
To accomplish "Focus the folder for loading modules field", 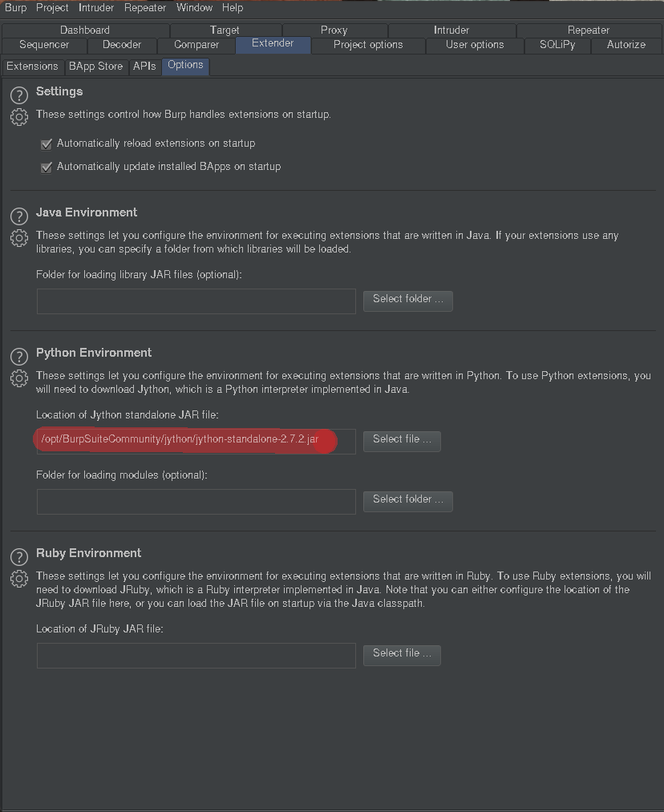I will point(196,501).
